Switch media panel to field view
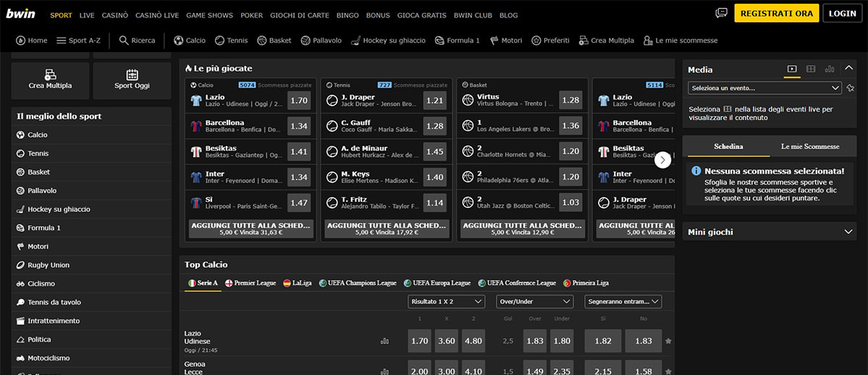Image resolution: width=868 pixels, height=375 pixels. coord(811,69)
